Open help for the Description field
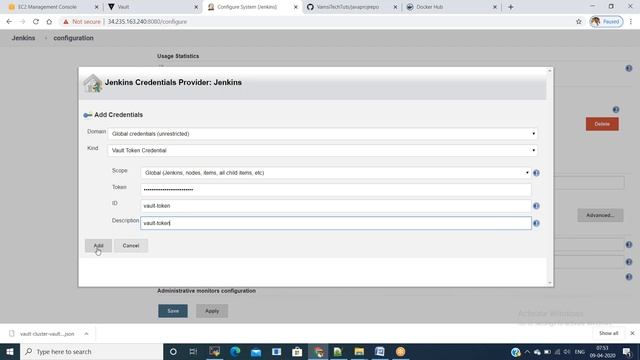Viewport: 640px width, 360px height. pyautogui.click(x=536, y=223)
